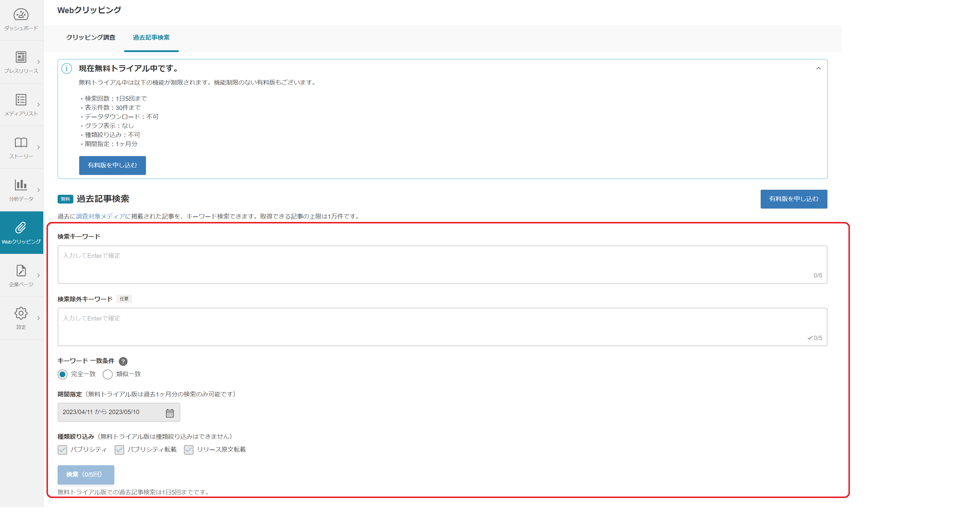Click the Webクリッピング page title

click(x=89, y=10)
